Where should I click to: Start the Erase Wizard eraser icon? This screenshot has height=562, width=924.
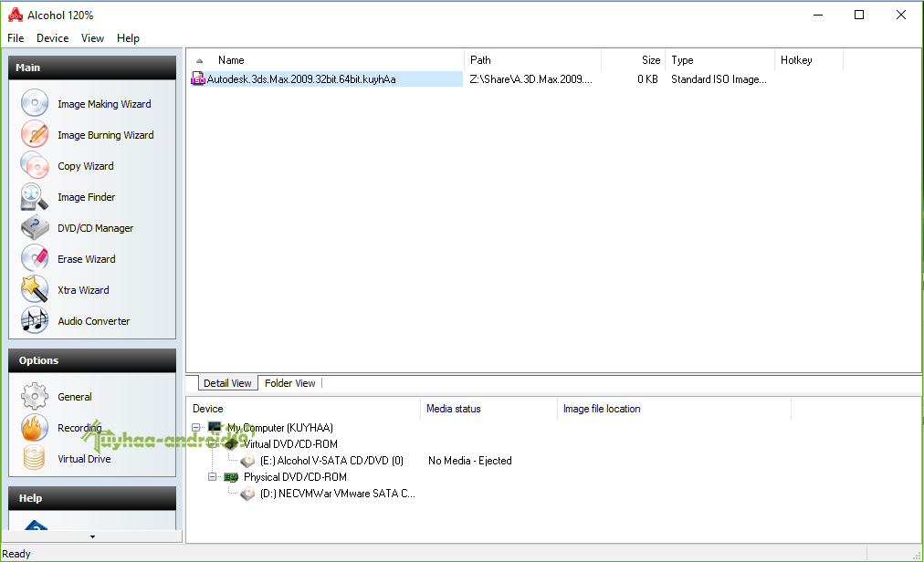pos(35,258)
